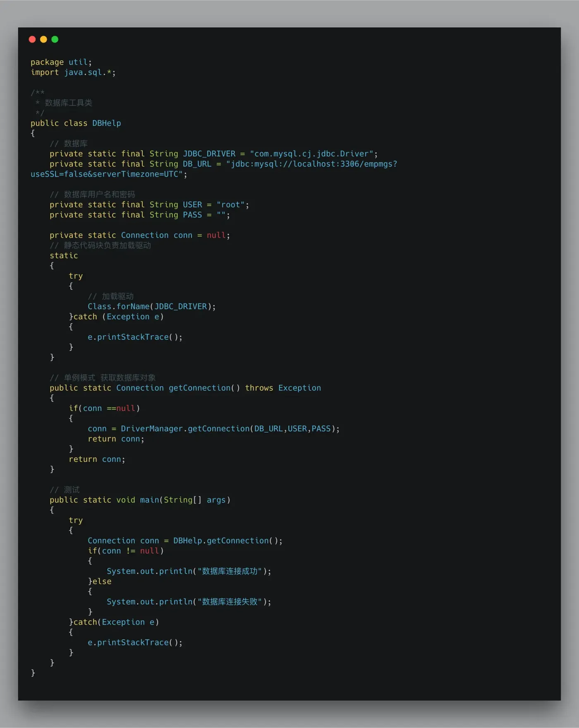Viewport: 579px width, 728px height.
Task: Click the comment '静态代码块负责加载驱动'
Action: [107, 245]
